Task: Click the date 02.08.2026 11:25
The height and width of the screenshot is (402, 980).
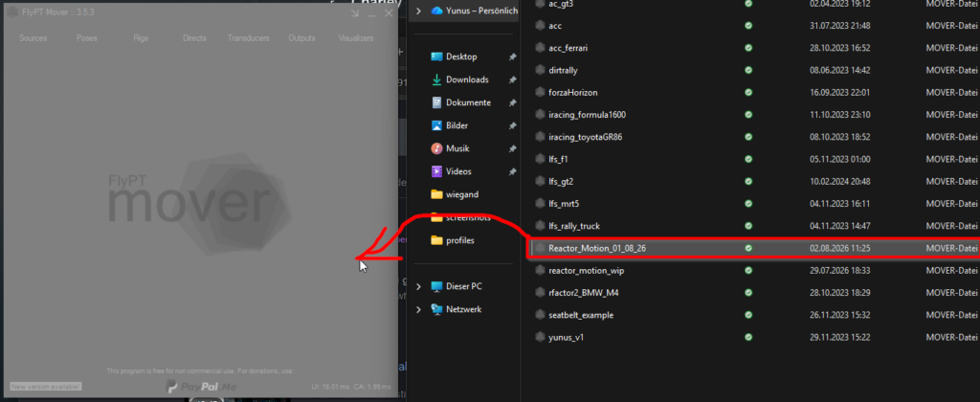Action: point(840,248)
